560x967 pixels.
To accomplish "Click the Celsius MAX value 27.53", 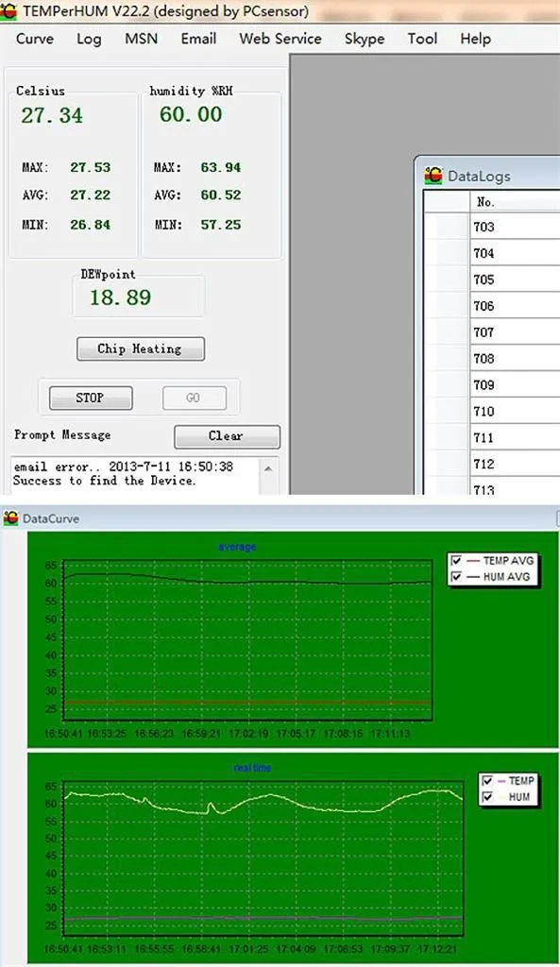I will point(90,167).
